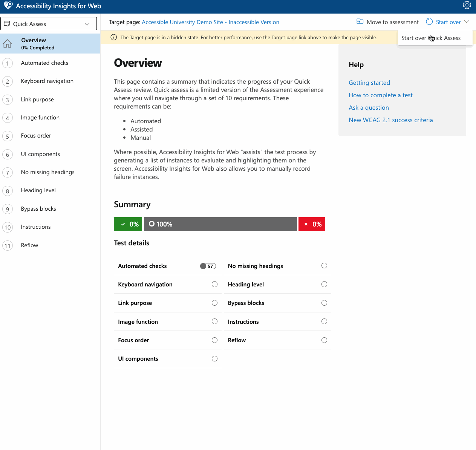Open New WCAG 2.1 success criteria link
This screenshot has width=476, height=450.
(391, 120)
